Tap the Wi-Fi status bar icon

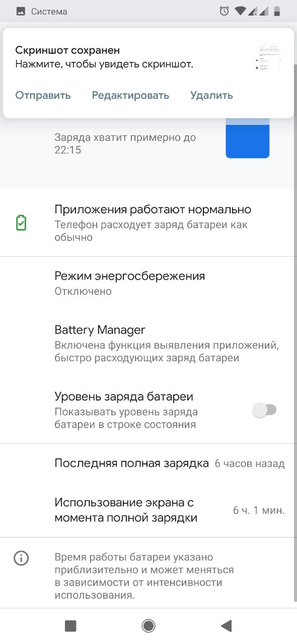(x=240, y=11)
